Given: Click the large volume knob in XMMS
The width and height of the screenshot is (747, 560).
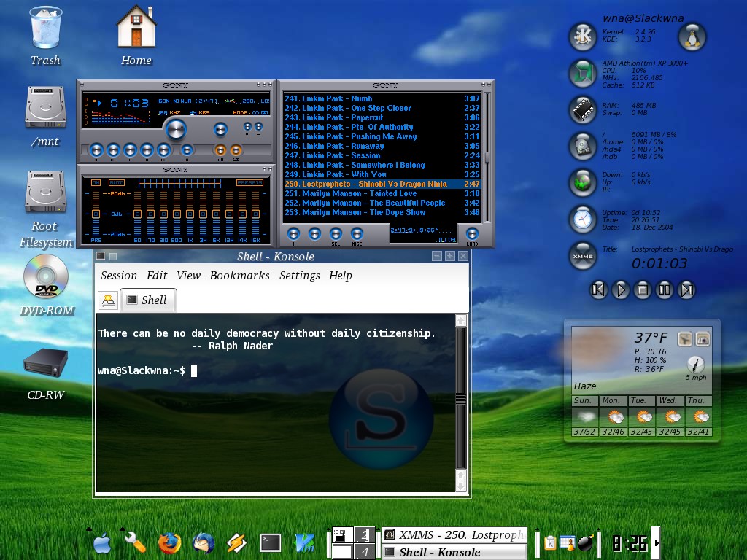Looking at the screenshot, I should click(175, 128).
